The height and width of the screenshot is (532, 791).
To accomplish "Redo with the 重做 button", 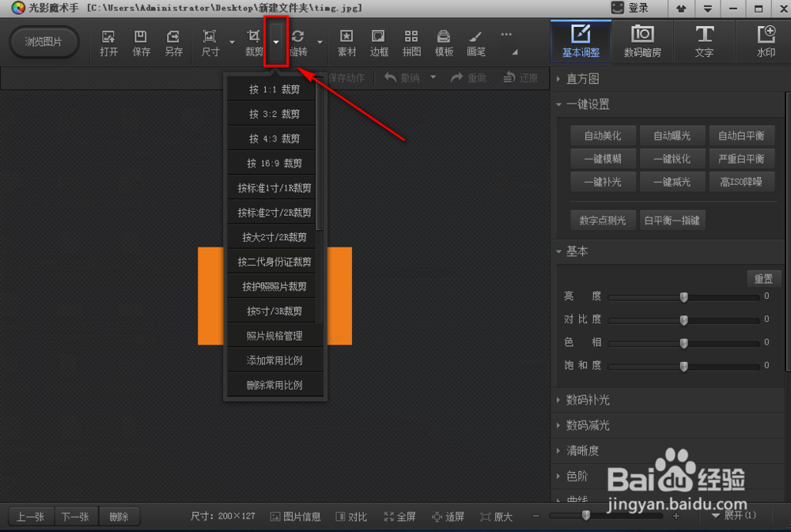I will tap(468, 77).
